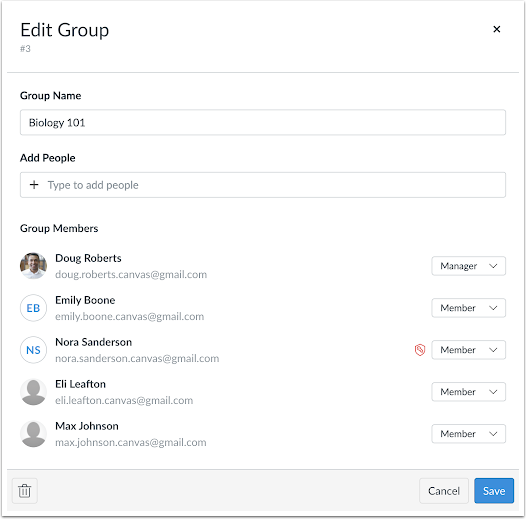Click the Type to add people field
Viewport: 526px width, 519px height.
pos(263,185)
